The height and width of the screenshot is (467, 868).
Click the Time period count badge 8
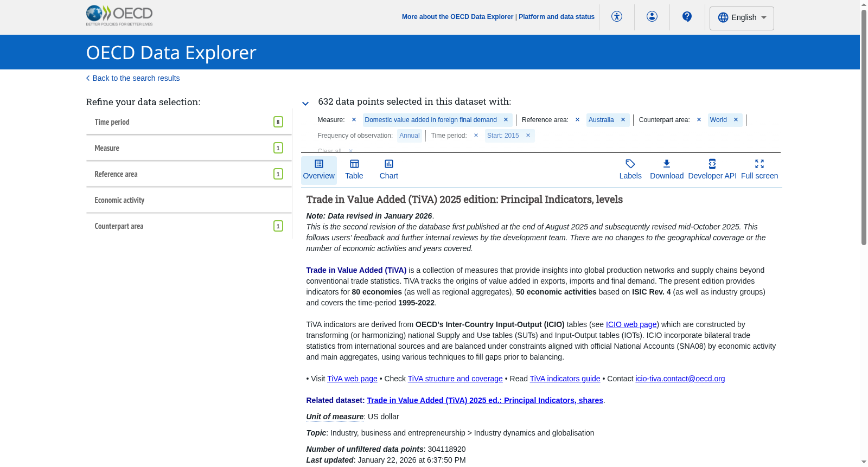(x=278, y=122)
